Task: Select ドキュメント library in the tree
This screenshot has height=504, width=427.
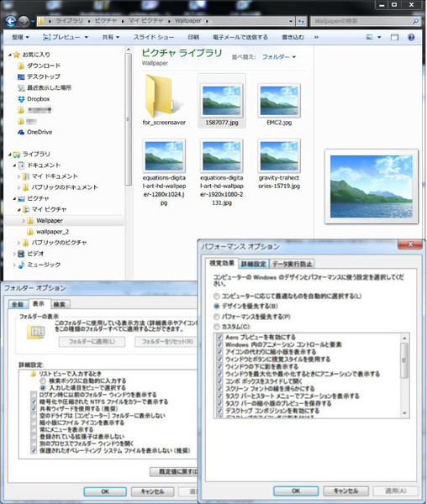Action: pyautogui.click(x=40, y=165)
